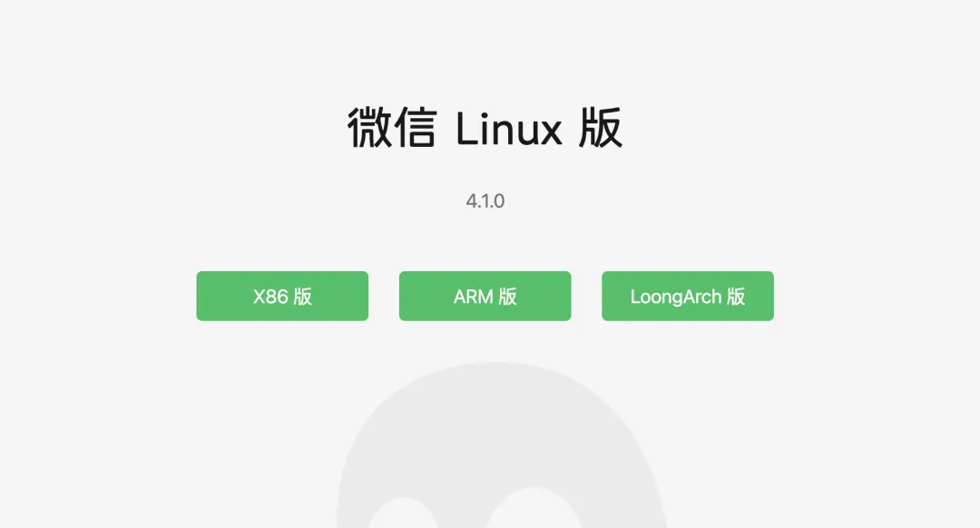Download the LoongArch 版 package
Image resolution: width=980 pixels, height=528 pixels.
(x=688, y=296)
